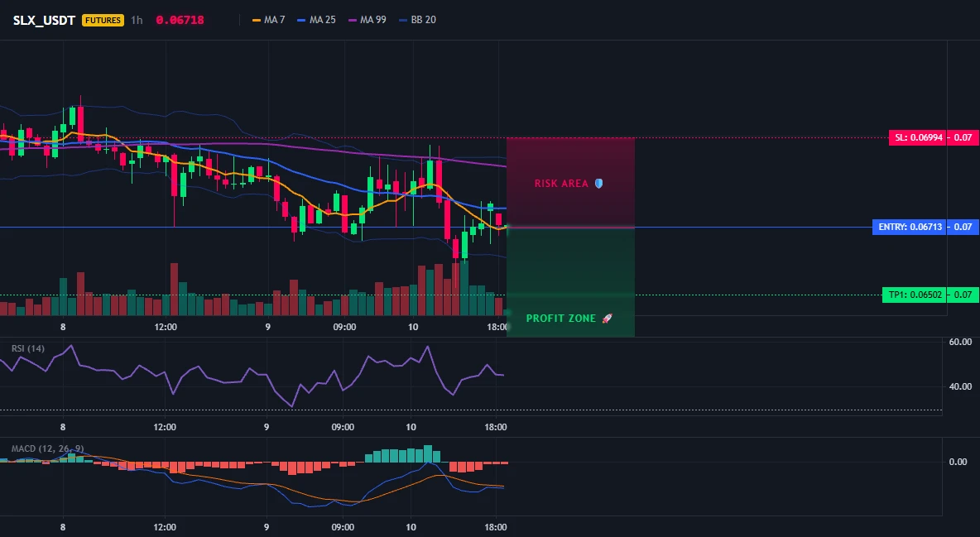
Task: Select the 1h timeframe label
Action: pos(137,20)
